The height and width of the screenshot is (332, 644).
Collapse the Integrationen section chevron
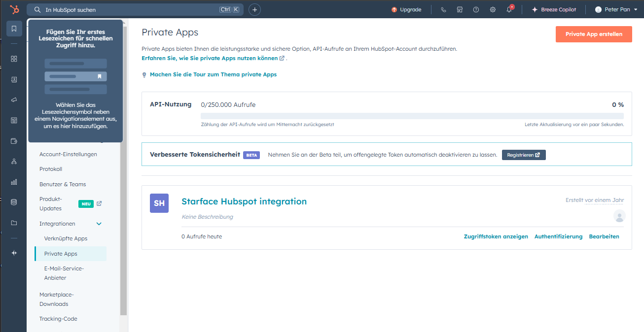point(99,224)
